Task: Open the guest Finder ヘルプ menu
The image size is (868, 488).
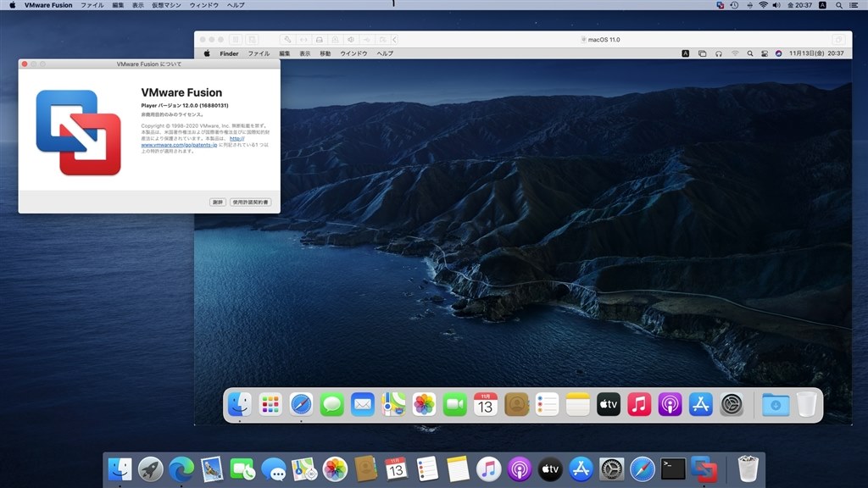Action: click(x=385, y=53)
